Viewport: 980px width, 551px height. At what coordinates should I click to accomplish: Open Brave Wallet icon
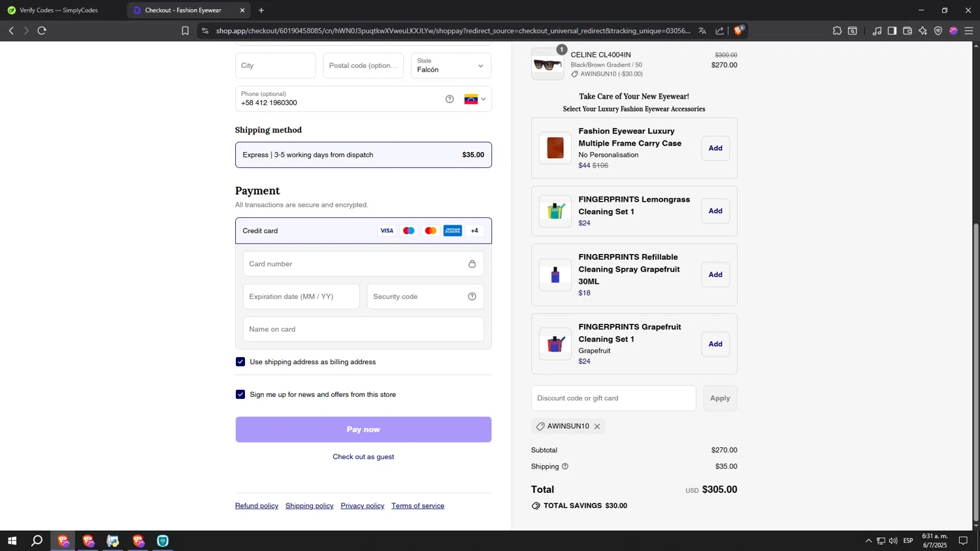tap(907, 31)
